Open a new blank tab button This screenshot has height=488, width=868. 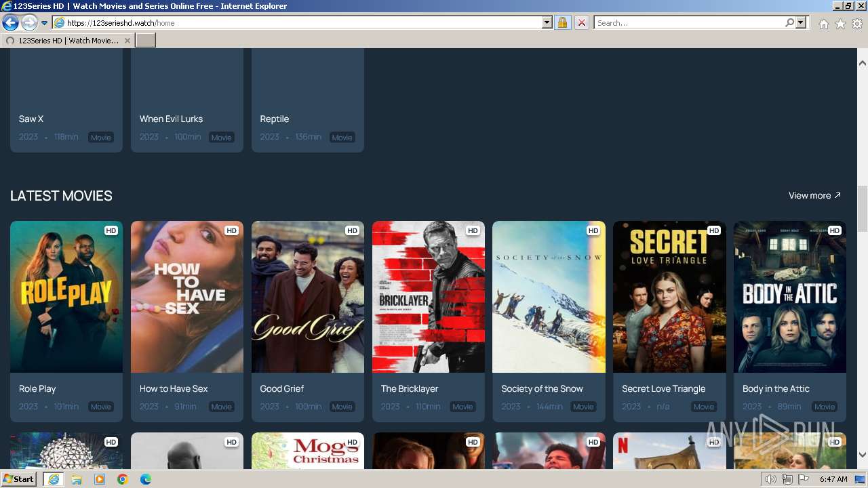point(146,41)
